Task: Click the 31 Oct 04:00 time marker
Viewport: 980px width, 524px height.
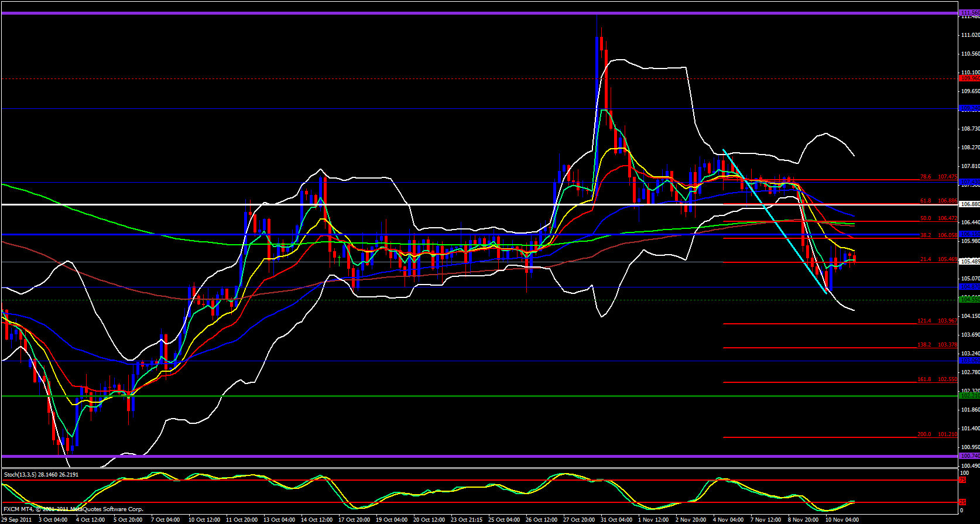Action: click(x=617, y=520)
